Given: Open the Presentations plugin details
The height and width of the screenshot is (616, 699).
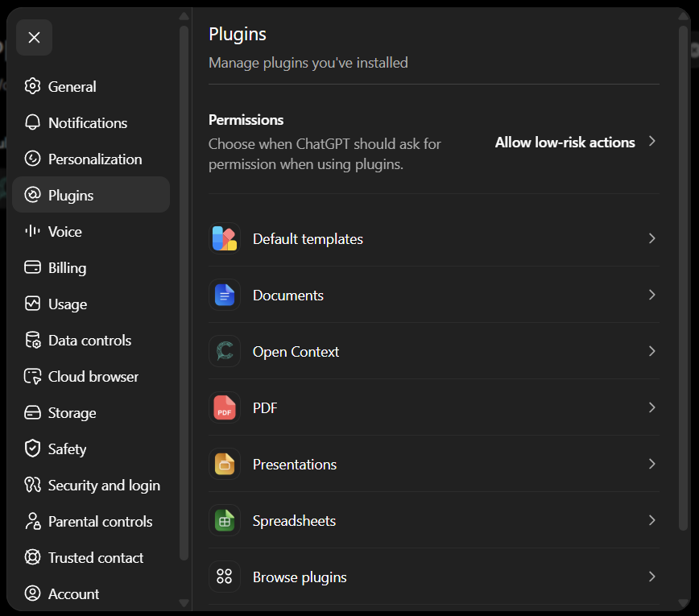Looking at the screenshot, I should coord(434,464).
